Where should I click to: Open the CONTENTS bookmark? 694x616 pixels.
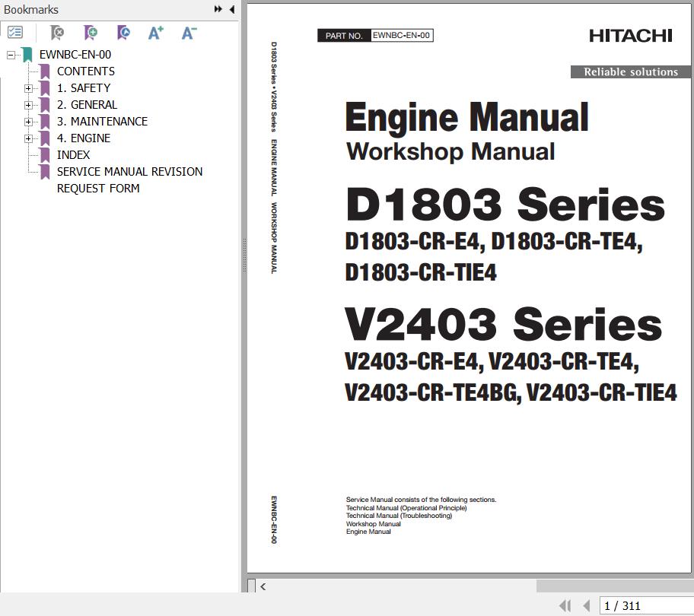86,71
